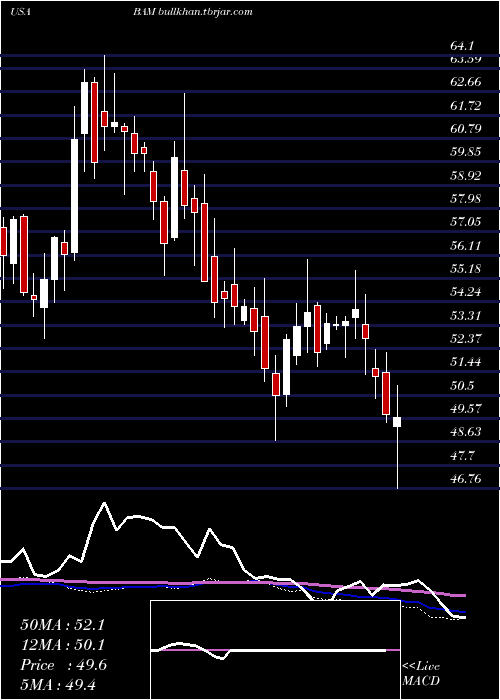Click the <<Live MACD label
This screenshot has height=700, width=500.
point(421,673)
